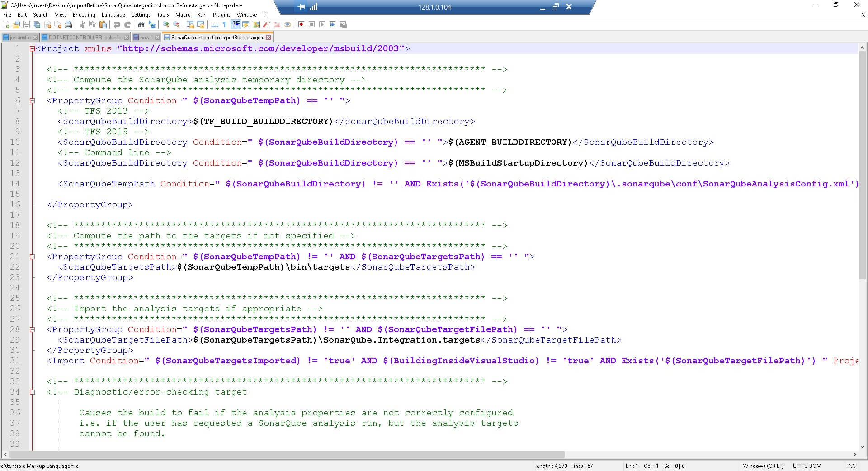Print the current document

coord(68,24)
